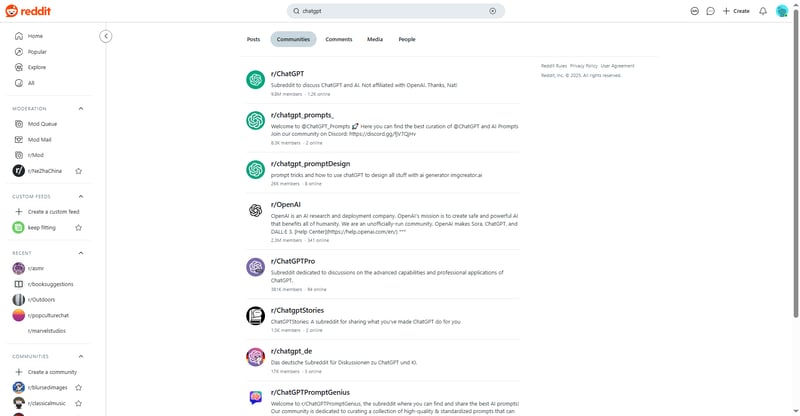Open the advertise icon in header

[x=694, y=11]
